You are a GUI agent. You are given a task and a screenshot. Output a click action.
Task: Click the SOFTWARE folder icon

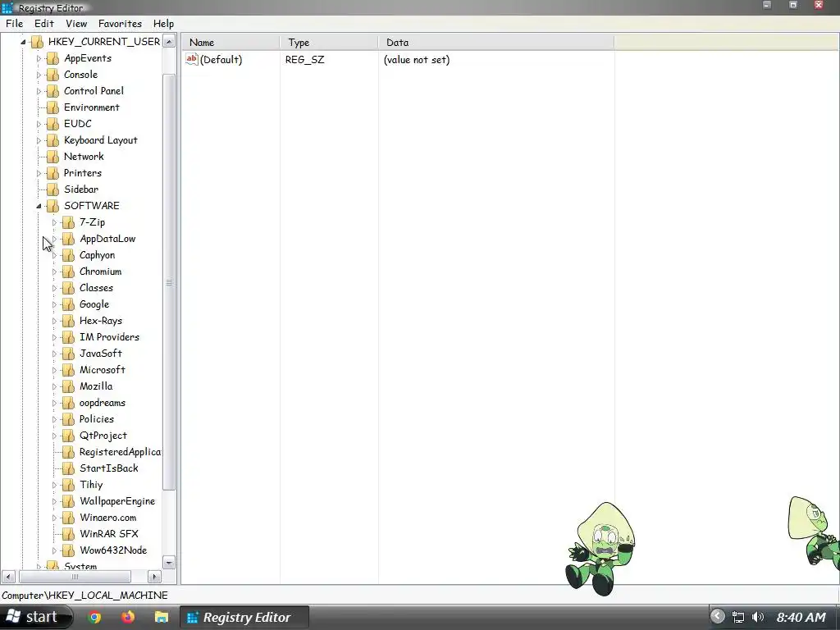[x=52, y=206]
